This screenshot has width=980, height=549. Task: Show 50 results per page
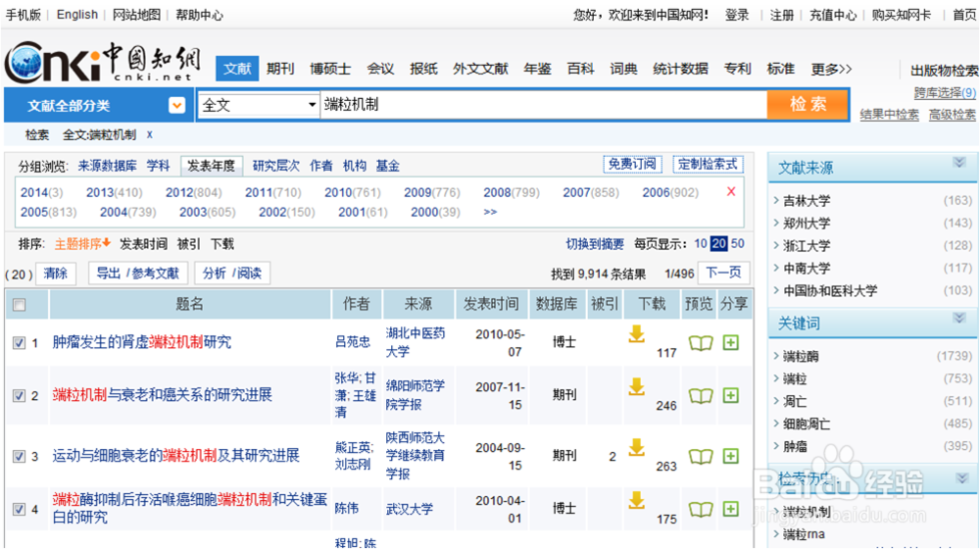point(738,244)
